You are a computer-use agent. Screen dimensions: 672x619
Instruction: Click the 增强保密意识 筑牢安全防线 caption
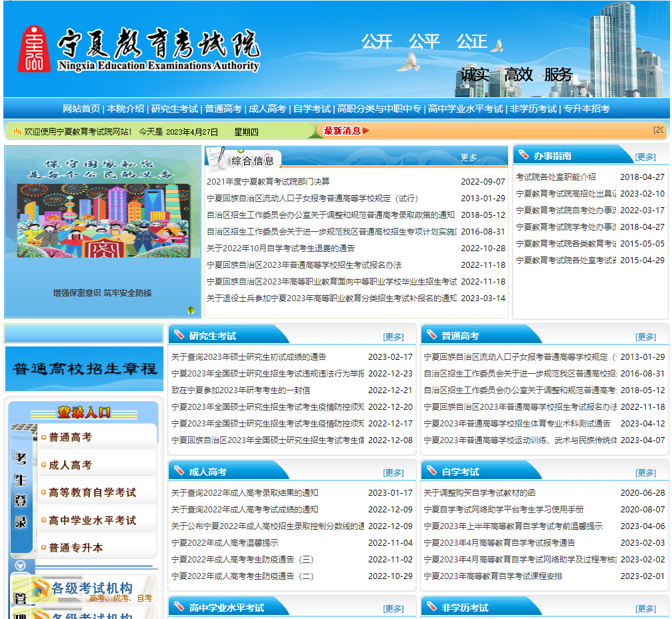102,293
